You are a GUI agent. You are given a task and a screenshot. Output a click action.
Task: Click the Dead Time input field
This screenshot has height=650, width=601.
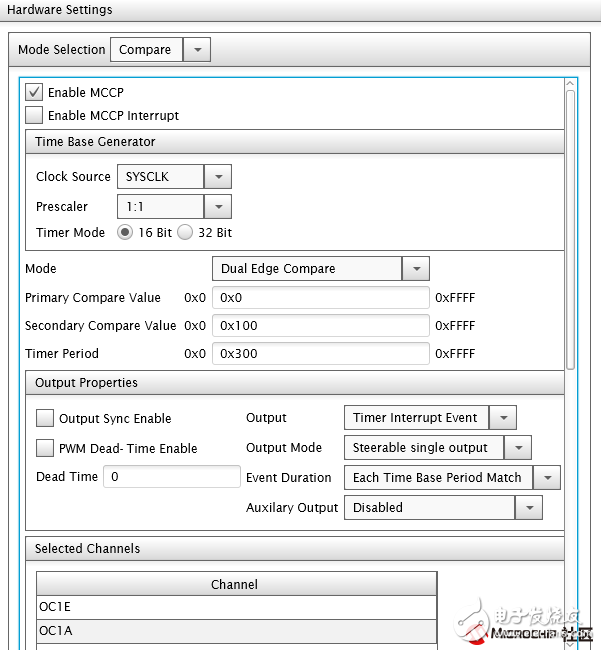[x=172, y=477]
